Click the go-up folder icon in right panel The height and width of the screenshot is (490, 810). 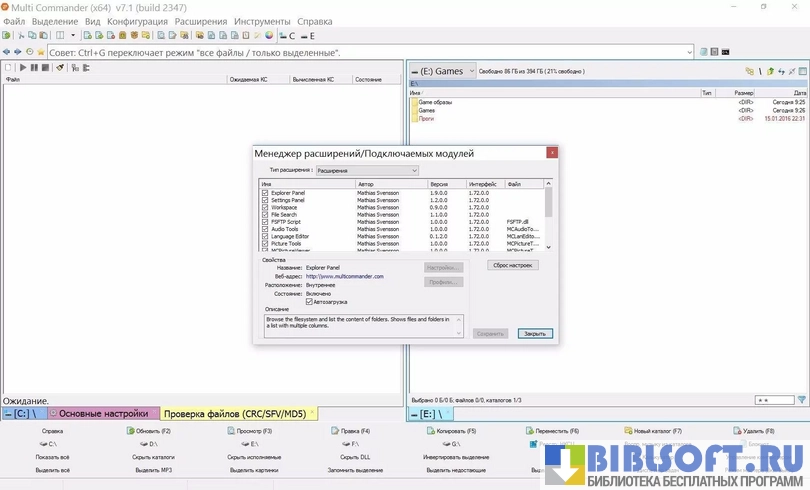click(x=770, y=72)
